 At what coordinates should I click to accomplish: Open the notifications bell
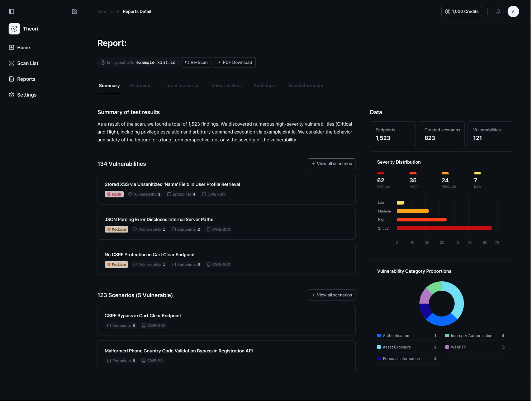pyautogui.click(x=498, y=11)
